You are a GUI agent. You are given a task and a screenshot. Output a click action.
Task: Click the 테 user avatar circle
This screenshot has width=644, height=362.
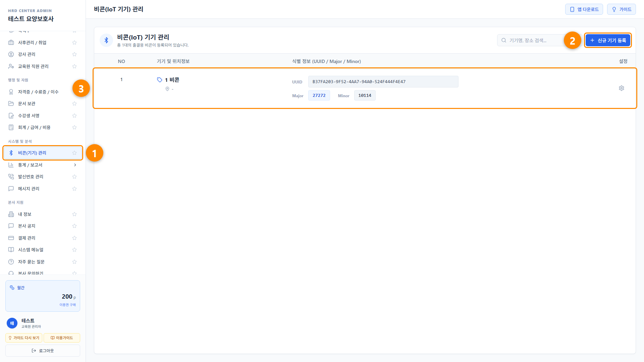(x=12, y=323)
